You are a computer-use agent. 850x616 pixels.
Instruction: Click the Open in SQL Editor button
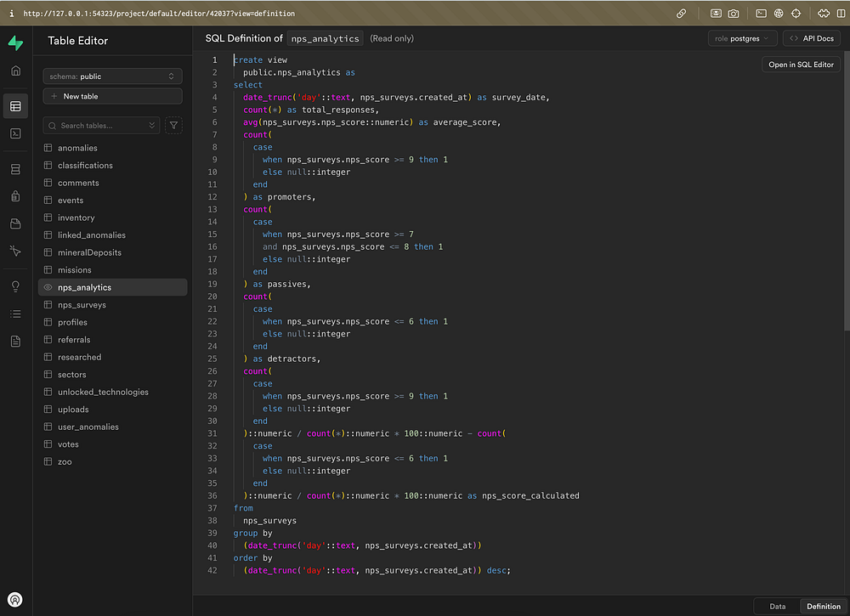click(x=801, y=65)
